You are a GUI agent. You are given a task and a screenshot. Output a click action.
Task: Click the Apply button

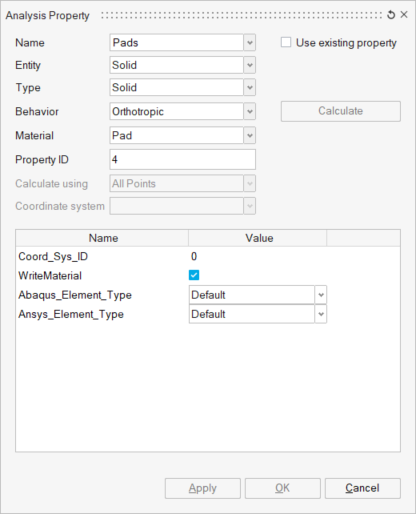(203, 488)
